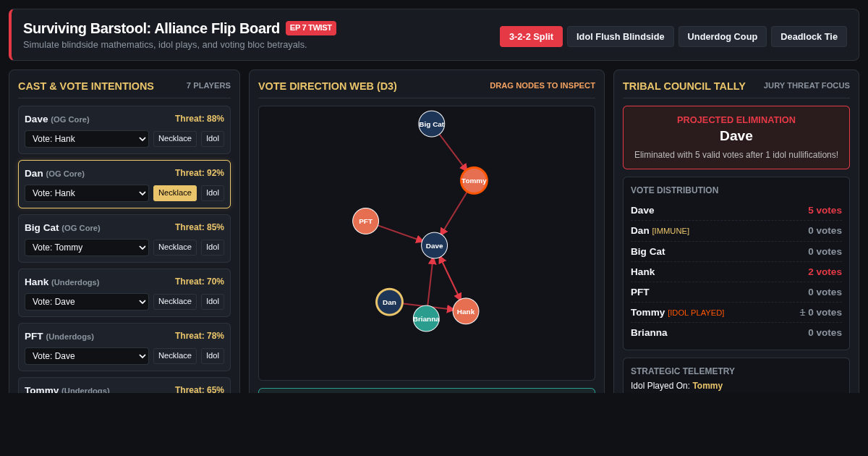
Task: Toggle Idol for Hank
Action: point(213,302)
